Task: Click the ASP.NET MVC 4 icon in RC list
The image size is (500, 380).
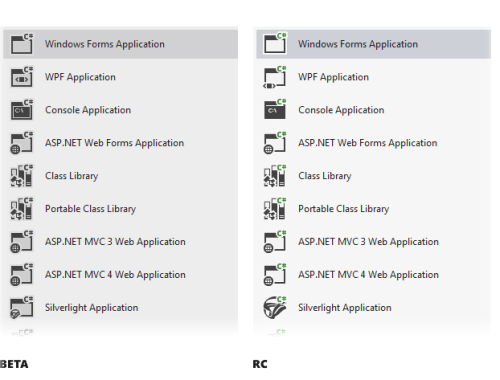Action: pos(275,275)
